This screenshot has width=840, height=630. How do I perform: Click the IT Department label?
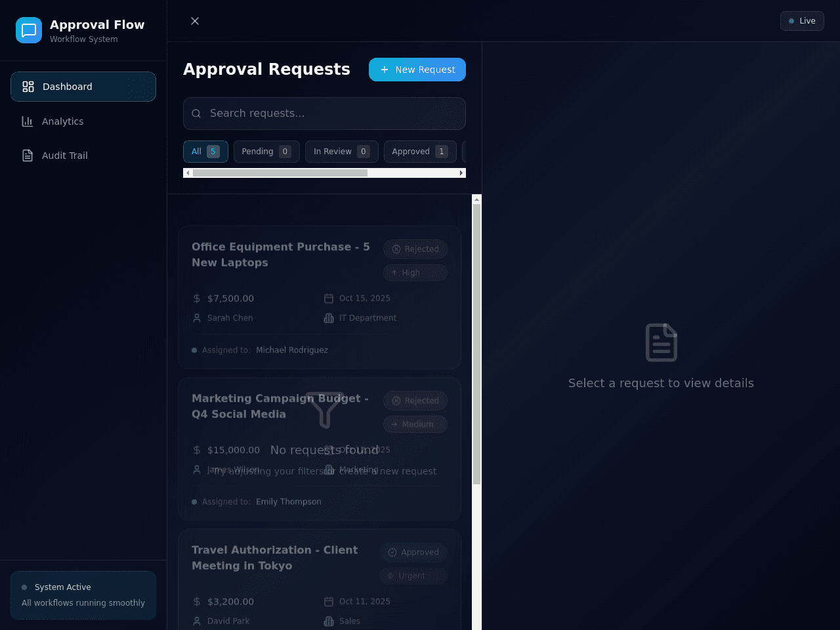[x=368, y=318]
